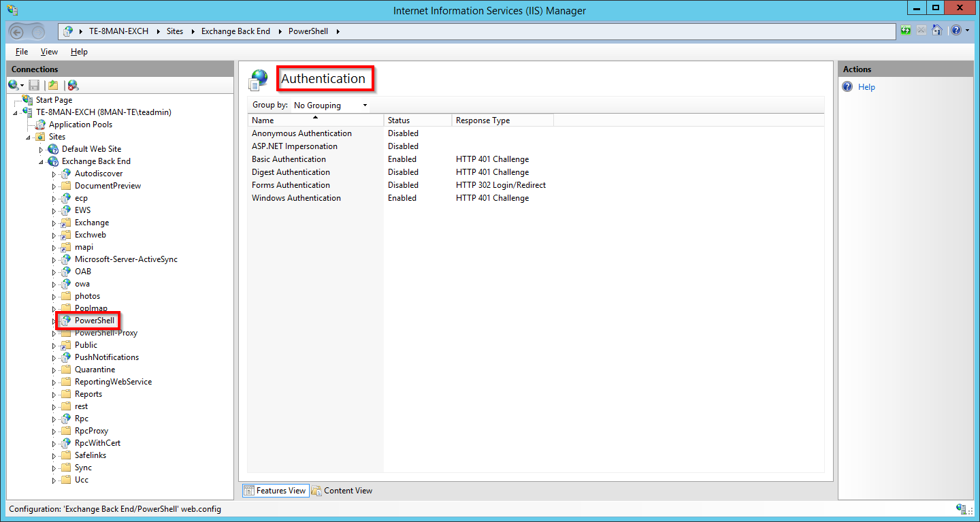The image size is (980, 522).
Task: Collapse the Exchange Back End node
Action: pos(41,162)
